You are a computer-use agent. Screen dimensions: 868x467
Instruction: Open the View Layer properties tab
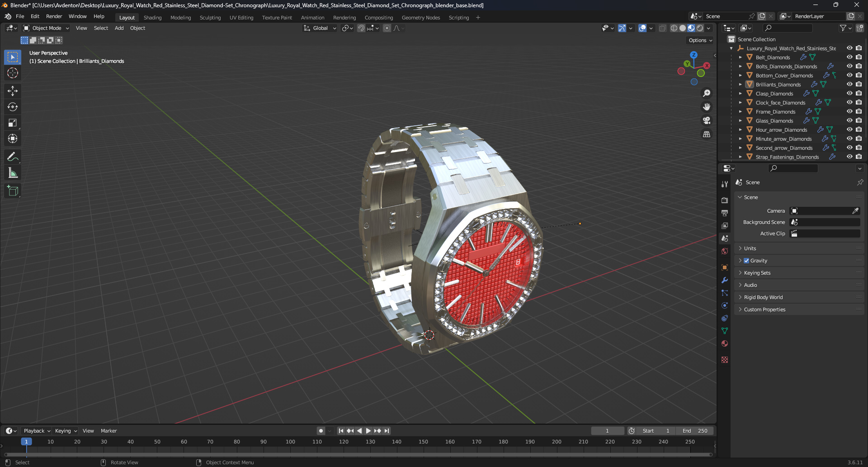[725, 225]
